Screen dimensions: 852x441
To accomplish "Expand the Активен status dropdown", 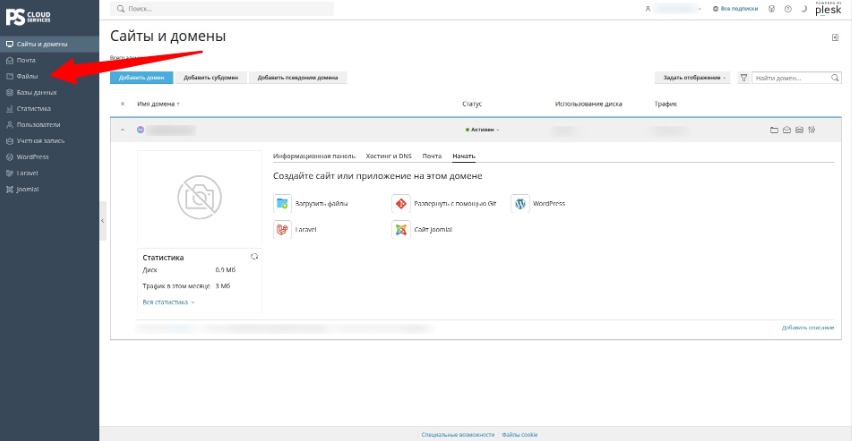I will [x=482, y=130].
